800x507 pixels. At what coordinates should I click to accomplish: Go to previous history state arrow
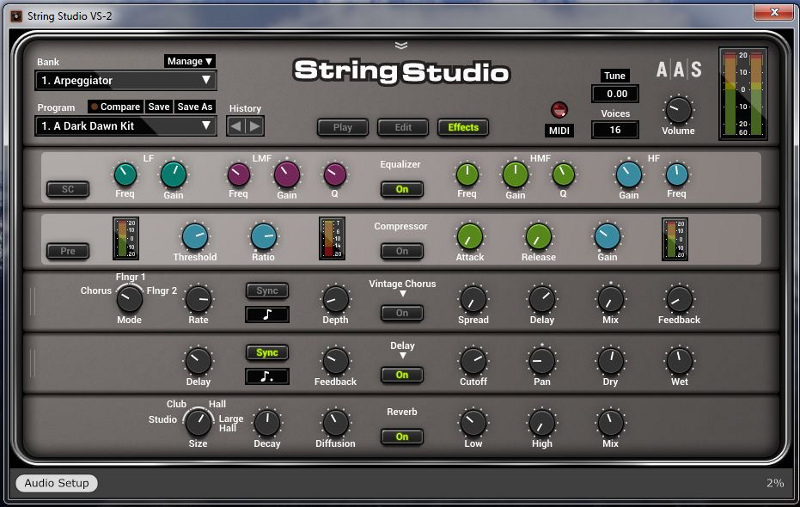coord(236,126)
